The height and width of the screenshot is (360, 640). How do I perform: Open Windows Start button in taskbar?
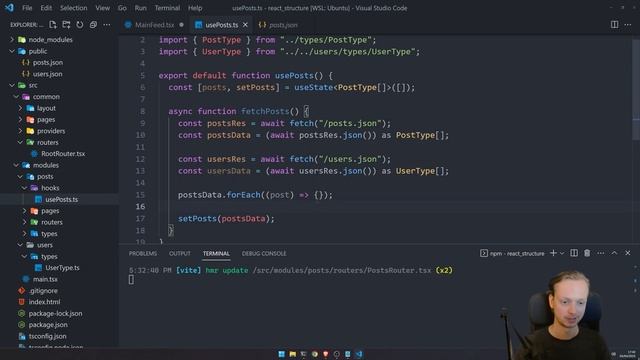click(x=281, y=354)
